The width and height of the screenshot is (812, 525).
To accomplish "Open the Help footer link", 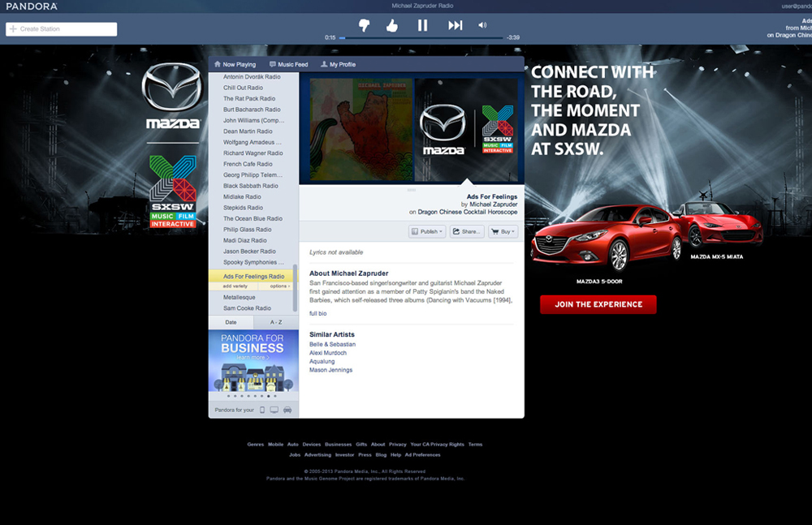I will point(395,454).
